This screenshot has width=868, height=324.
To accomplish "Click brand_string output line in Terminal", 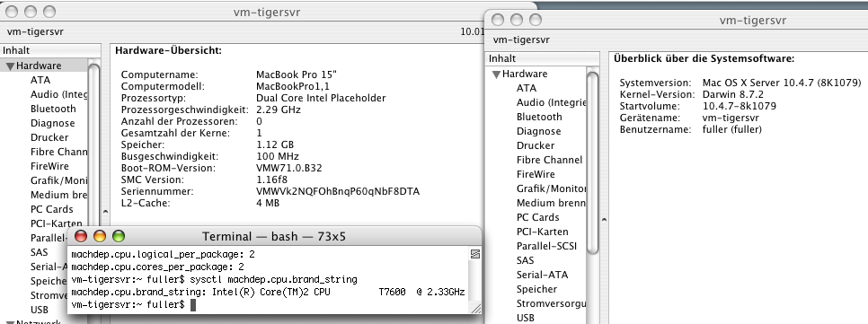I will pos(268,292).
